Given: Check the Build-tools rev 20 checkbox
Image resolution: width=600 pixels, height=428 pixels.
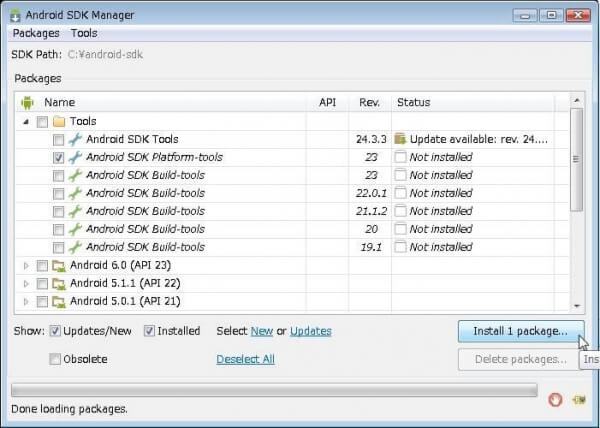Looking at the screenshot, I should (x=58, y=229).
